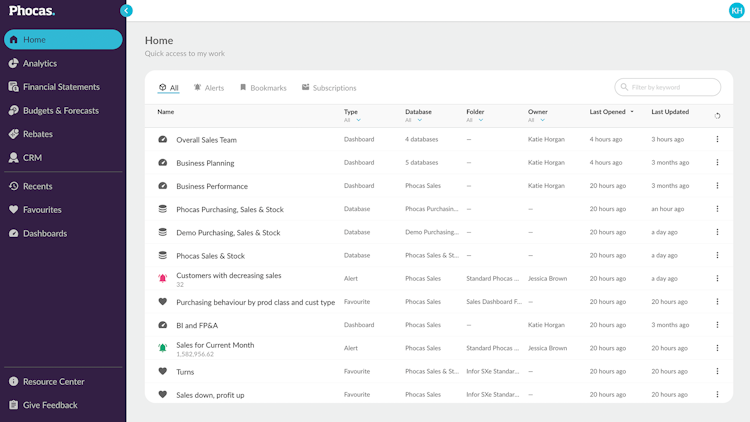Open the three-dot menu for BI and FP&A
Viewport: 750px width, 422px height.
717,325
